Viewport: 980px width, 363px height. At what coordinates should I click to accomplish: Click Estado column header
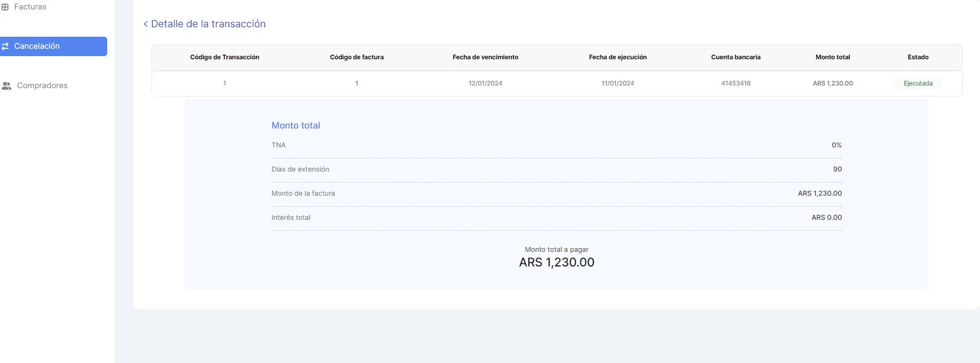[x=918, y=57]
